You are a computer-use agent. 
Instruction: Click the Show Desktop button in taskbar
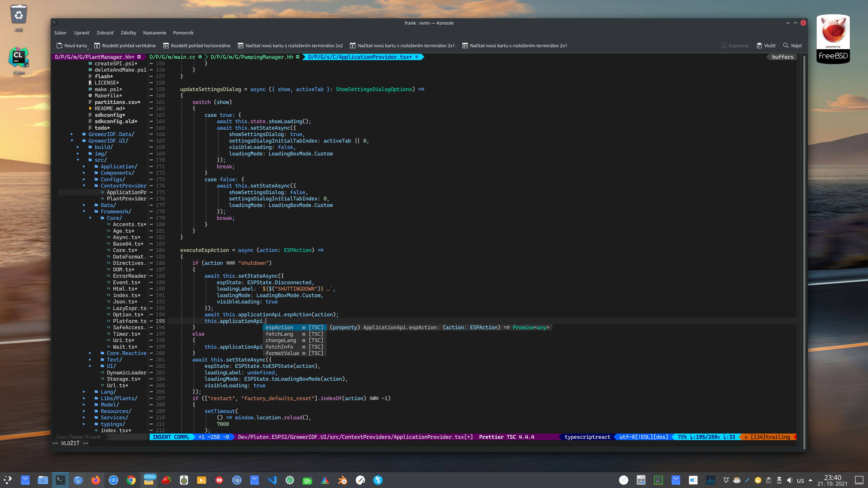coord(859,480)
